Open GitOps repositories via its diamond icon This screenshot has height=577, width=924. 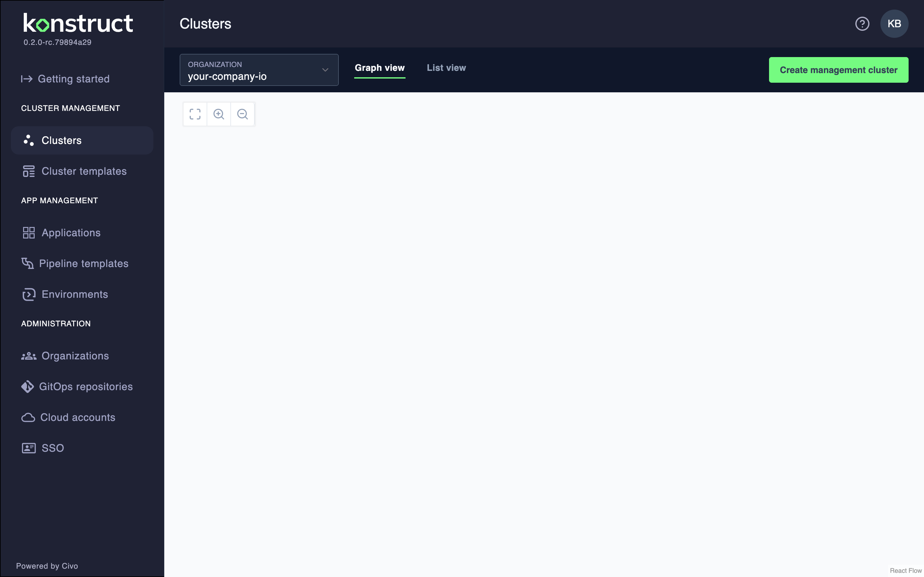[x=27, y=387]
